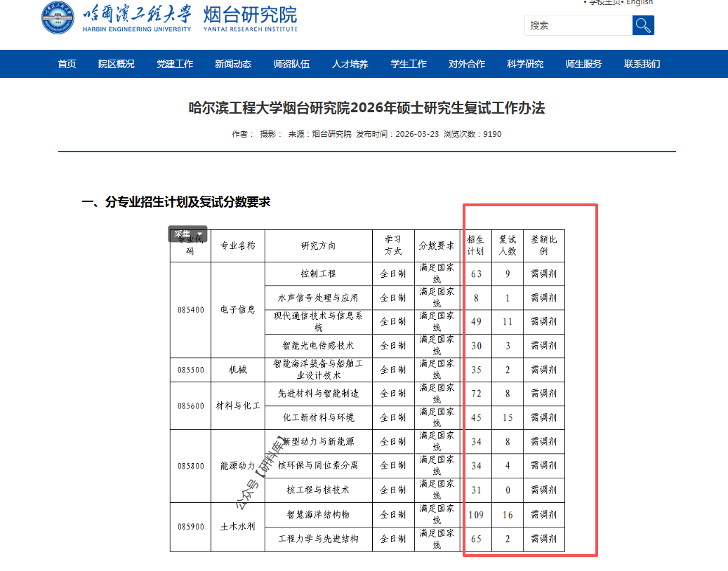Switch to the English site link
Screen dimensions: 728x571
[x=640, y=3]
